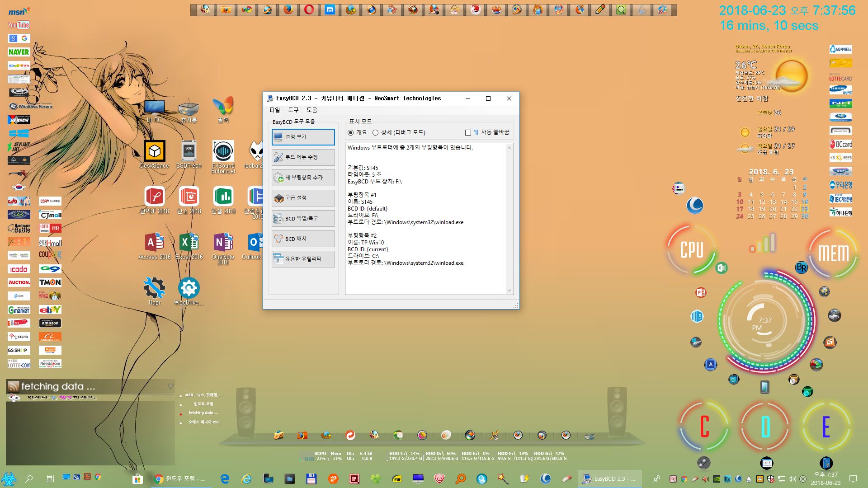Open the LOTTECARD shortcut on right side
The width and height of the screenshot is (868, 488).
(x=841, y=77)
